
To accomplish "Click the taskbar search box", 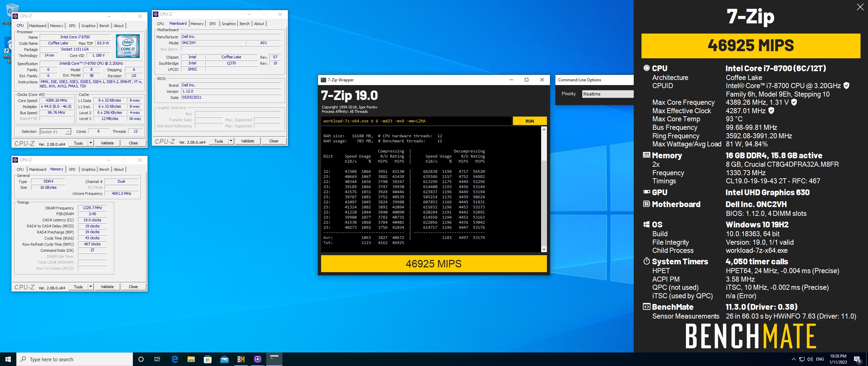I will 75,359.
